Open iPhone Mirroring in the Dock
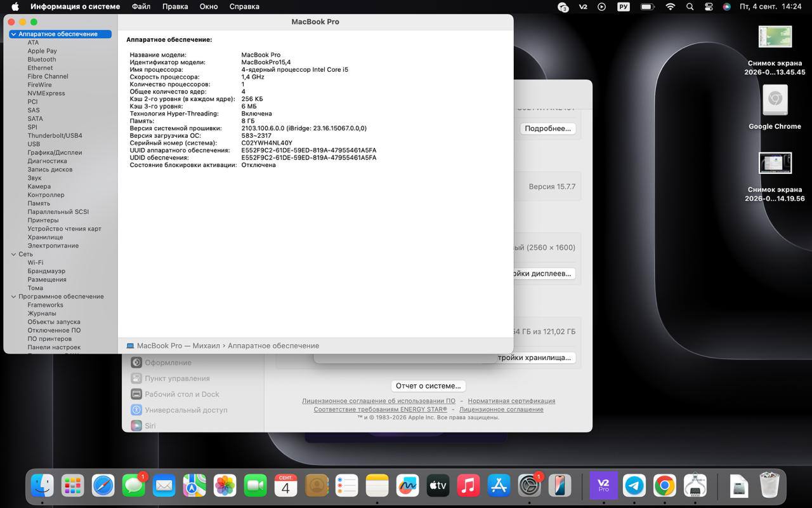The width and height of the screenshot is (812, 508). [560, 486]
